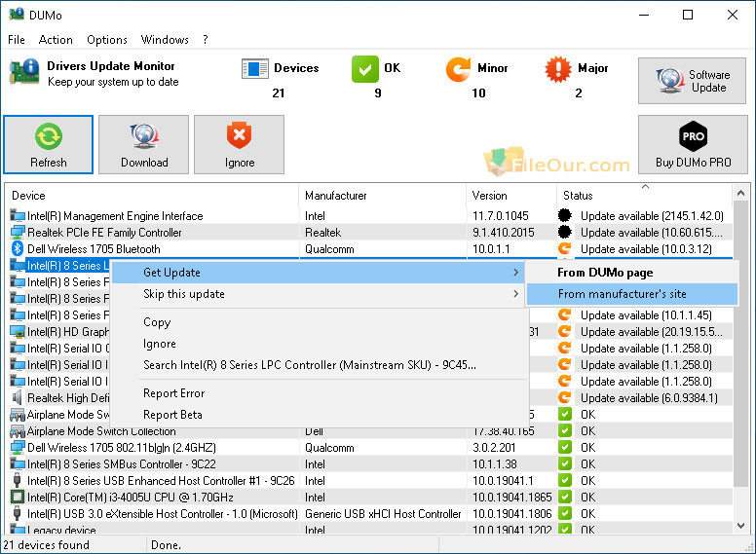Open the Windows menu
Viewport: 756px width, 554px height.
pos(165,40)
